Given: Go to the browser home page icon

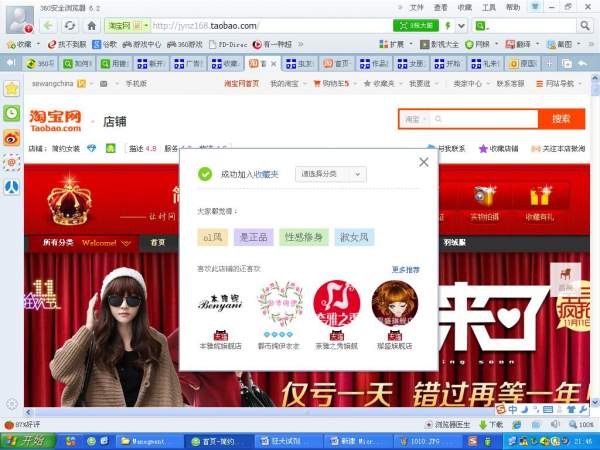Looking at the screenshot, I should (x=91, y=26).
